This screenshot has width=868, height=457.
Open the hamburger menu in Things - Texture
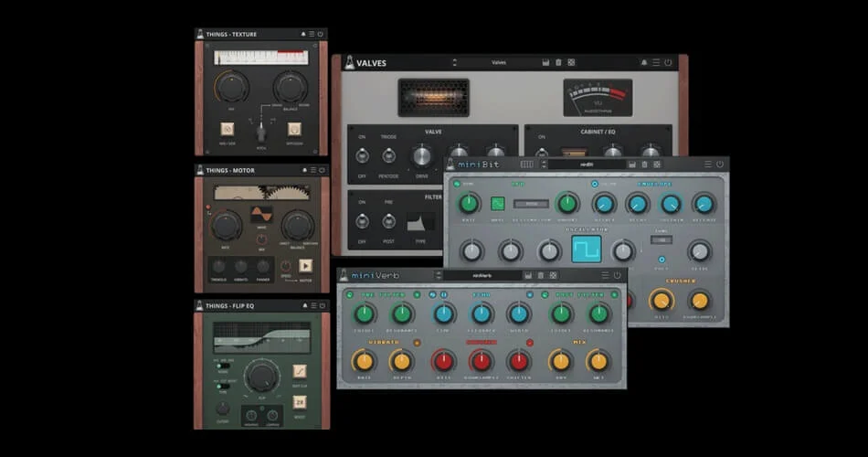click(312, 35)
